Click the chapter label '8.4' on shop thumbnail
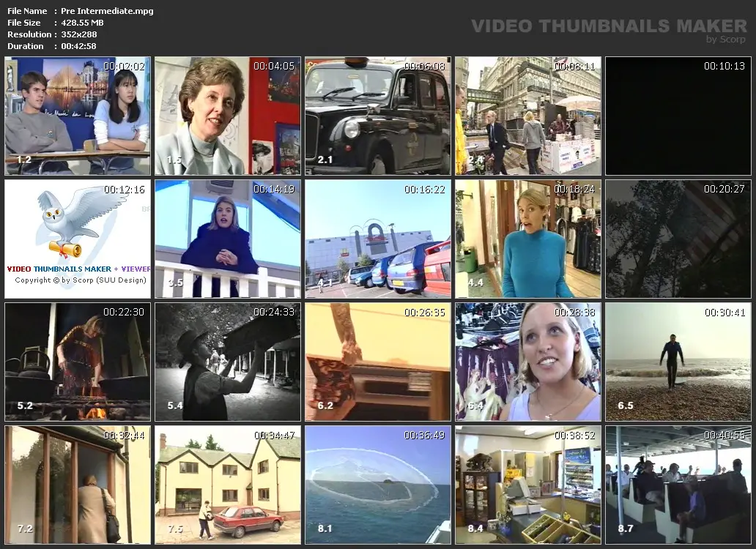The image size is (756, 549). click(x=475, y=529)
